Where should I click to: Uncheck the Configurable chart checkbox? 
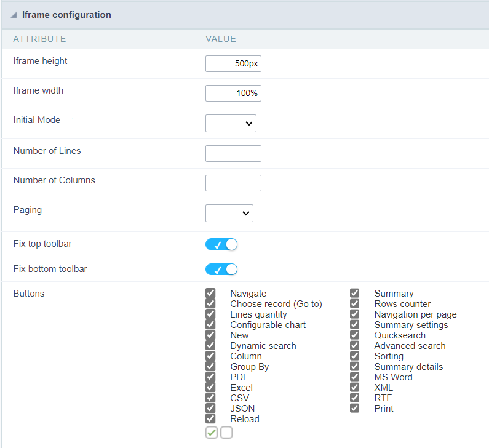pos(210,324)
